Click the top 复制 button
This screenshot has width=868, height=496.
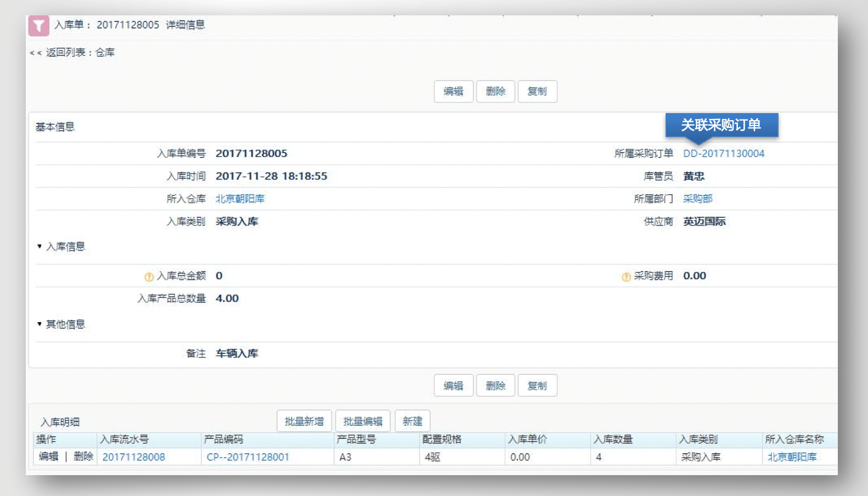(537, 91)
